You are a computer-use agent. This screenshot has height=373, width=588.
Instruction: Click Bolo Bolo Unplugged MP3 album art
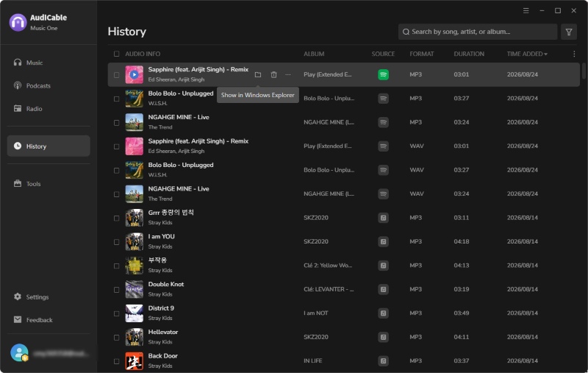134,99
